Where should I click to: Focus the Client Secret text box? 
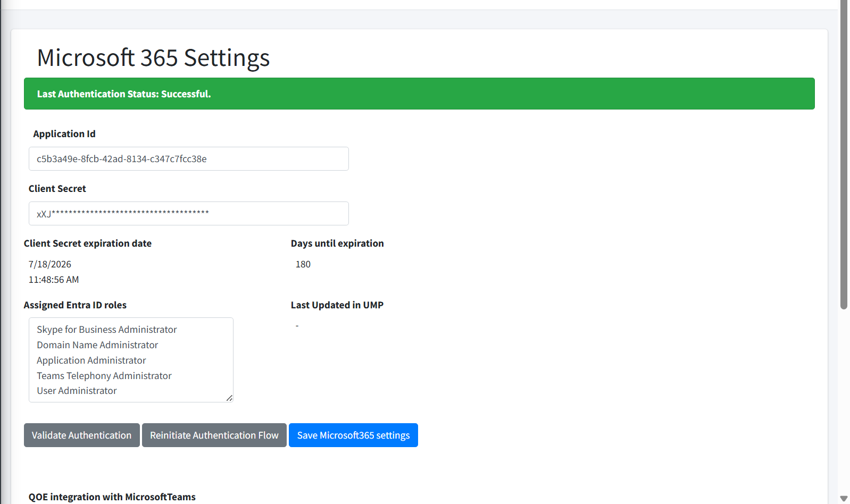coord(188,214)
